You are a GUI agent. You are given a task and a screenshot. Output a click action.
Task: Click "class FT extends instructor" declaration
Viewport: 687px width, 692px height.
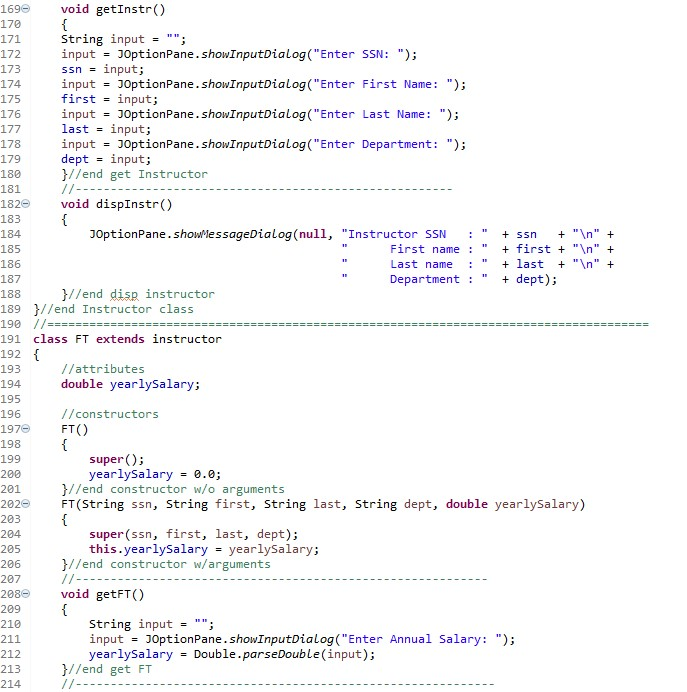128,339
